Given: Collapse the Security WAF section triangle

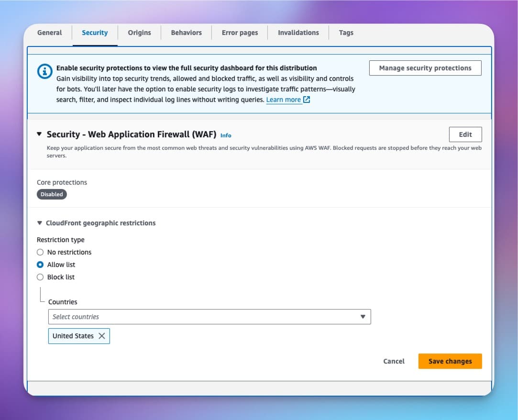Looking at the screenshot, I should [x=39, y=134].
